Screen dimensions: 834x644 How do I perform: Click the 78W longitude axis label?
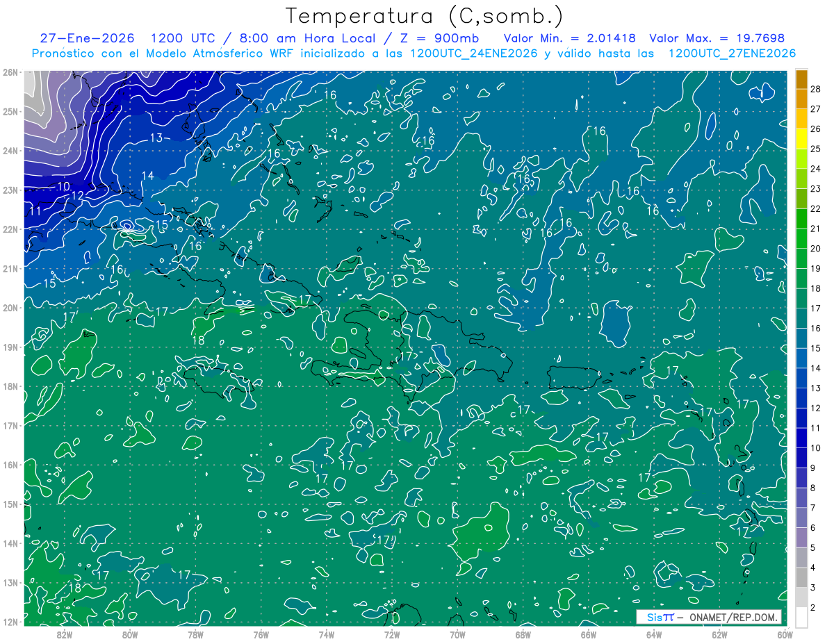pos(195,635)
